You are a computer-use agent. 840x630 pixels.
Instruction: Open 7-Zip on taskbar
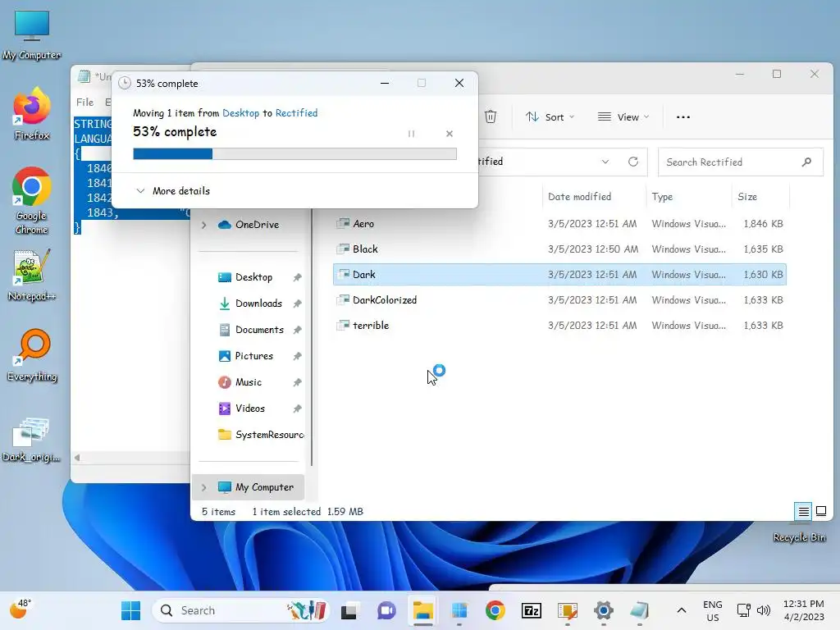click(532, 610)
